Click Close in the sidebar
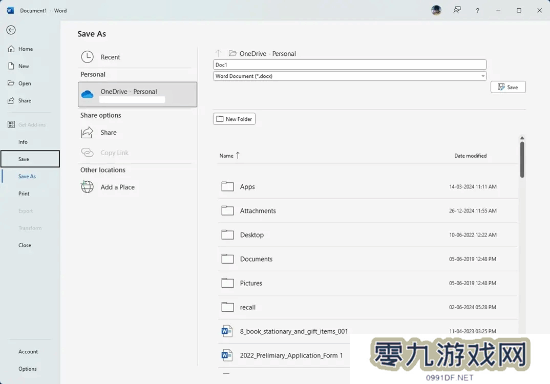550x384 pixels. tap(25, 245)
